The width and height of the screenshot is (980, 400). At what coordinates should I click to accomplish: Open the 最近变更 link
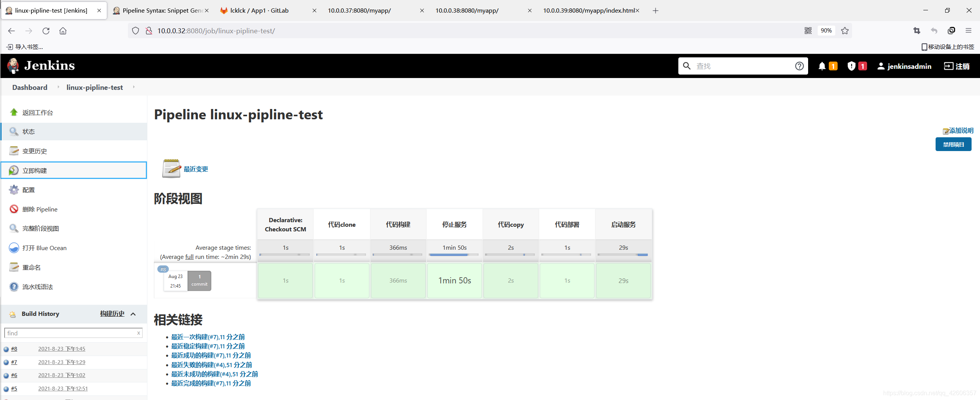coord(196,169)
